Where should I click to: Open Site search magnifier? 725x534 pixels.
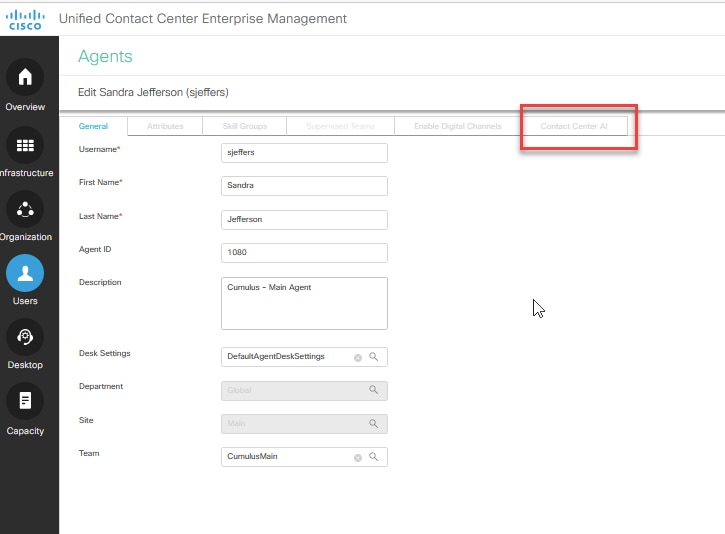point(373,424)
